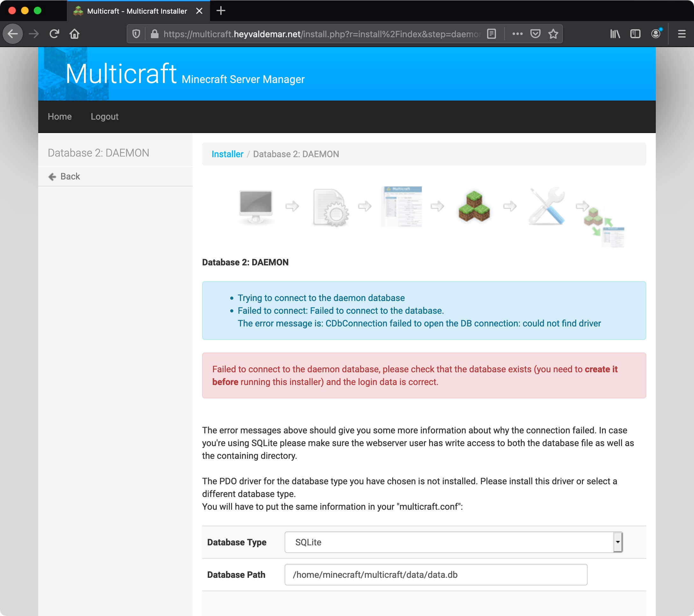Click the Database Path input field
Screen dimensions: 694x616
(x=436, y=575)
